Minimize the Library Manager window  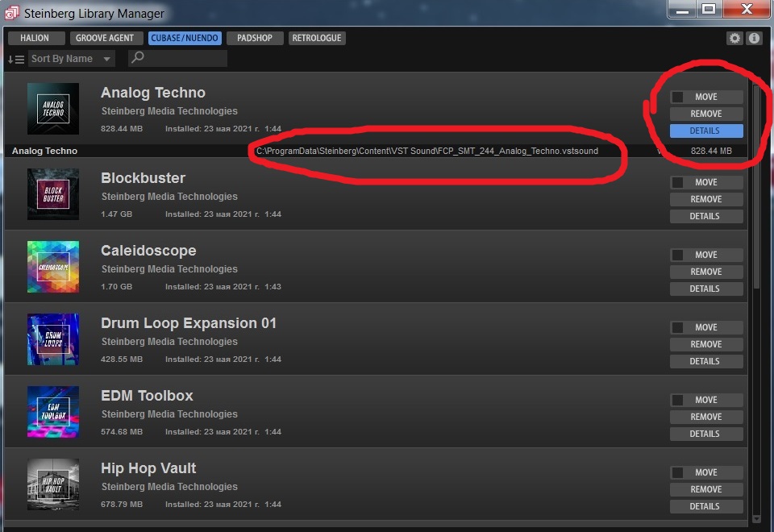pyautogui.click(x=682, y=10)
